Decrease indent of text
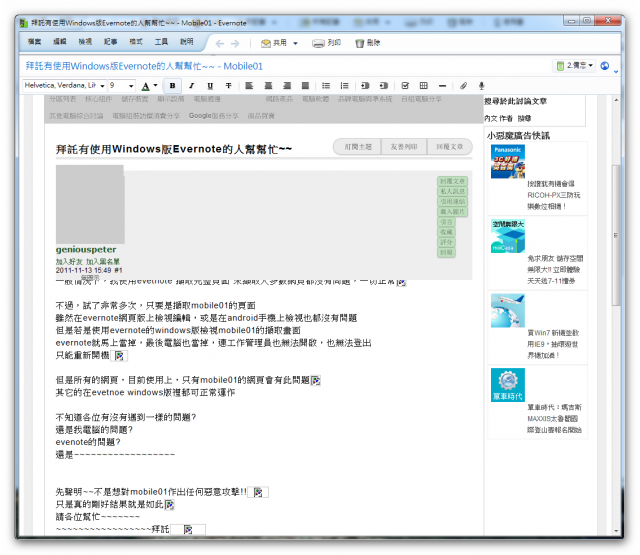Screen dimensions: 640x555 coord(384,86)
